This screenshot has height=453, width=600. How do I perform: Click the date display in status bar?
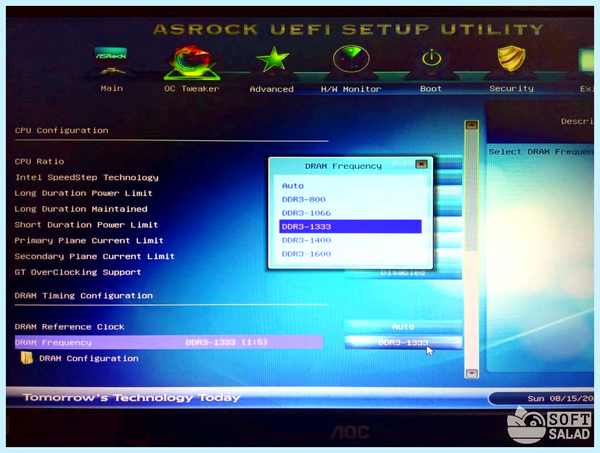(560, 398)
